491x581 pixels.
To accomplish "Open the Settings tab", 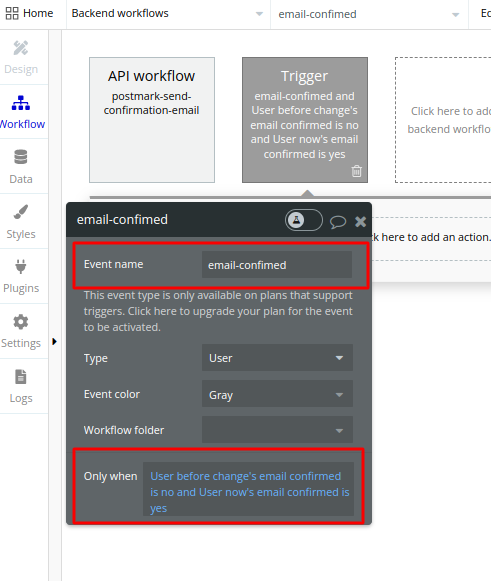I will [21, 331].
